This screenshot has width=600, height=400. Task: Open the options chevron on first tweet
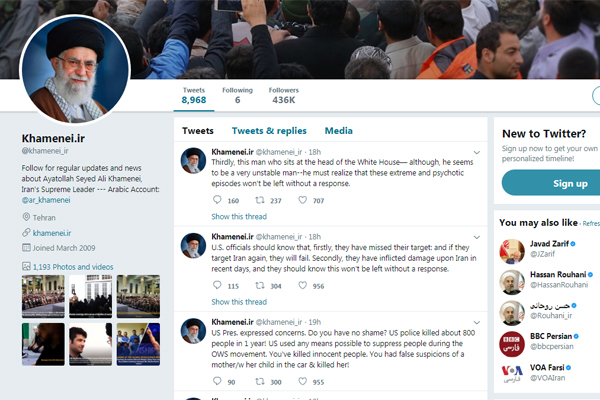[477, 152]
